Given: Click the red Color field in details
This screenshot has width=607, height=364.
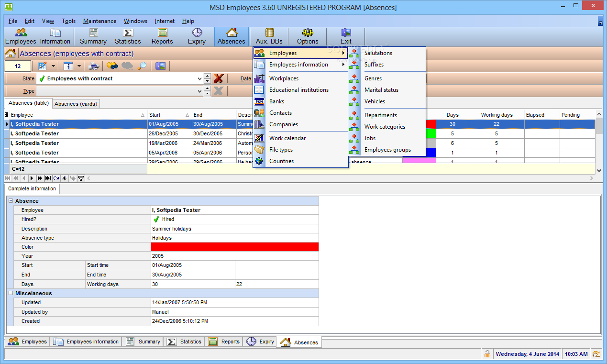Looking at the screenshot, I should (235, 247).
